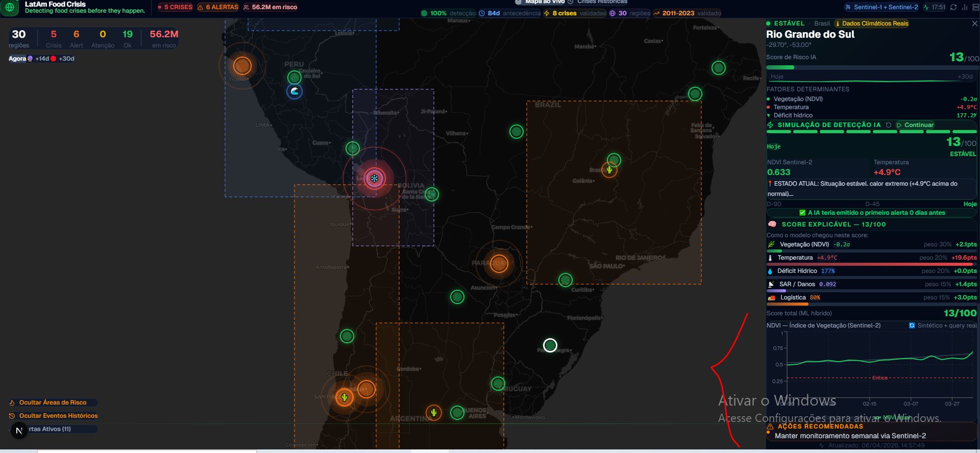This screenshot has height=453, width=980.
Task: Click the cactus marker west of Buenos Aires
Action: click(433, 412)
